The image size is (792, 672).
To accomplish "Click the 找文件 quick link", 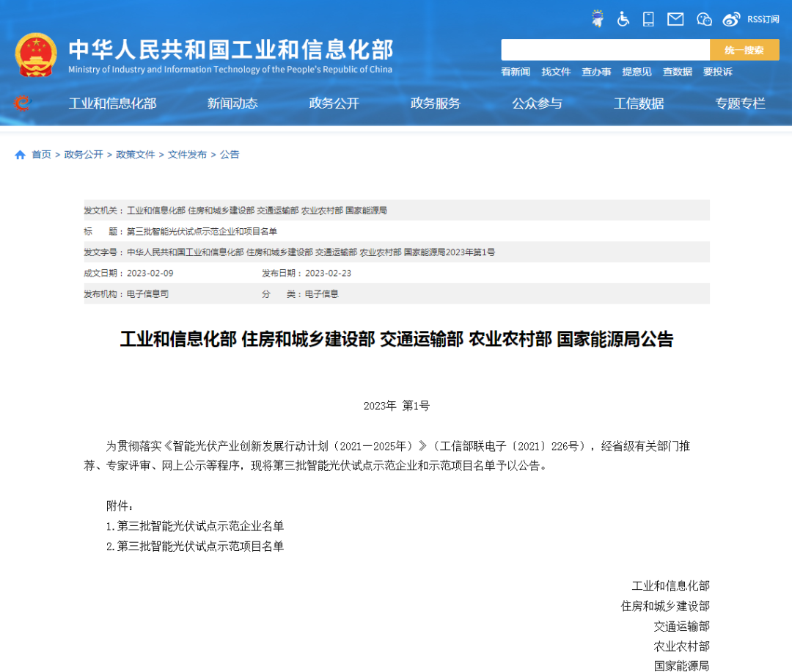I will (x=556, y=72).
